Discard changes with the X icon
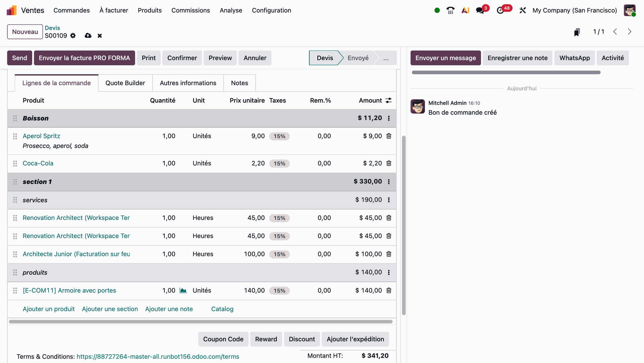Screen dimensions: 644x363 pyautogui.click(x=100, y=36)
